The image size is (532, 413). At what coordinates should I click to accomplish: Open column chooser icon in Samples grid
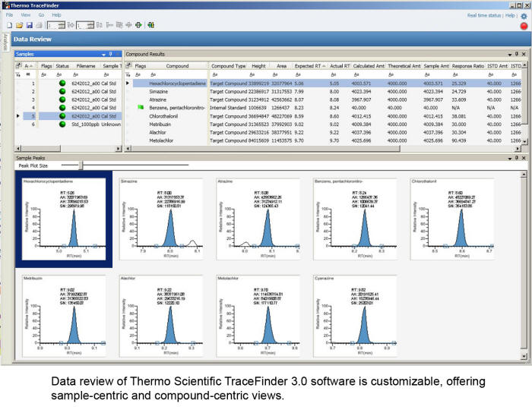(x=19, y=66)
